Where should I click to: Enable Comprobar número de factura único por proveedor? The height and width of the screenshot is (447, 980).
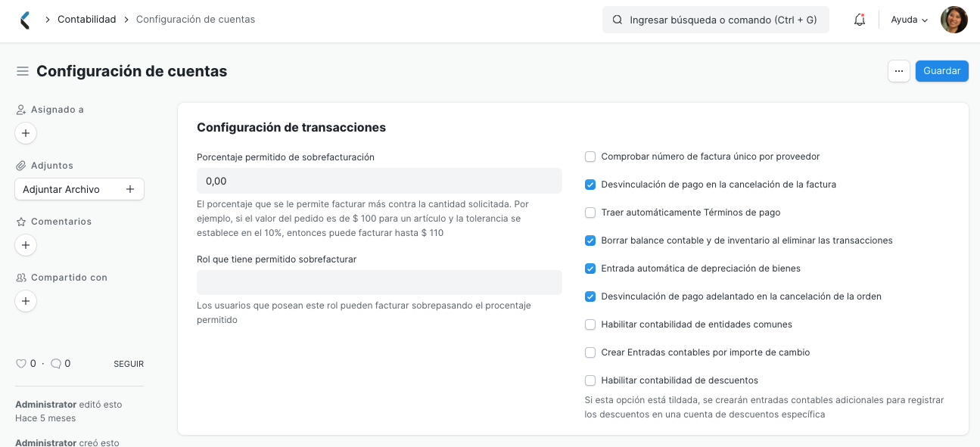[590, 157]
